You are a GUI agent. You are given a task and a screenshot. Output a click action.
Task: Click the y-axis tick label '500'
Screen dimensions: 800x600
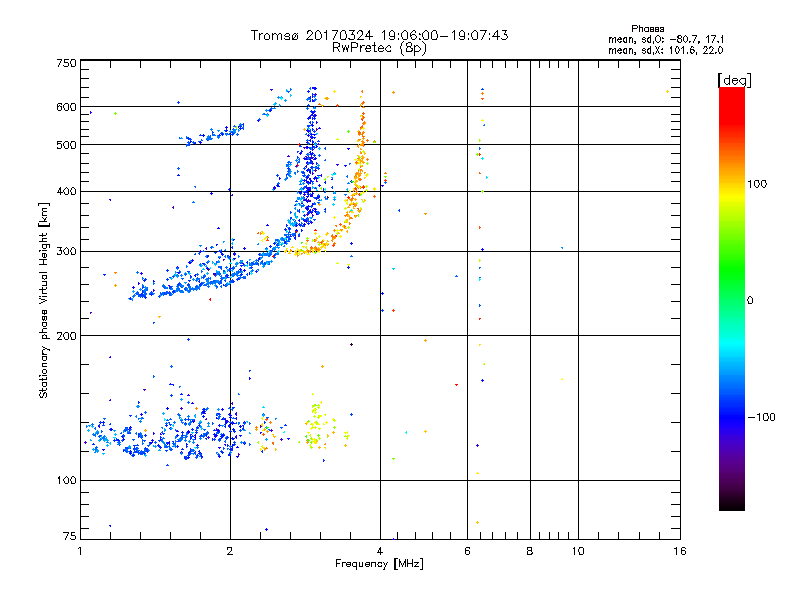[x=67, y=145]
